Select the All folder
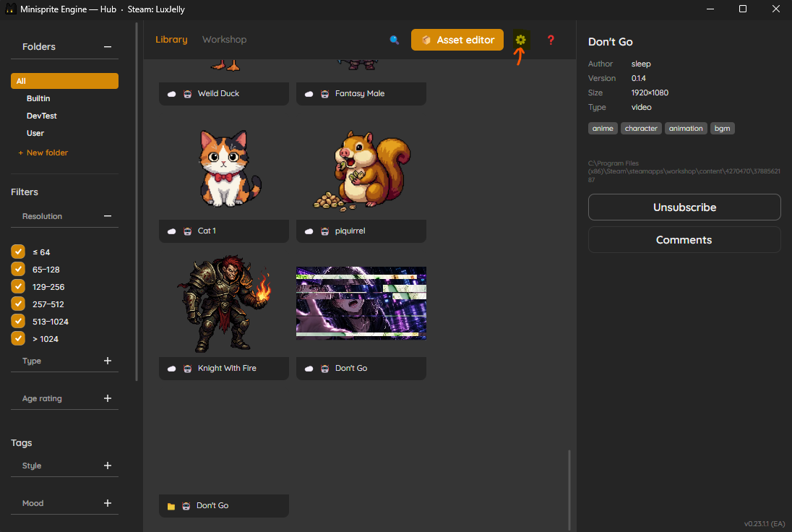The height and width of the screenshot is (532, 792). coord(64,81)
